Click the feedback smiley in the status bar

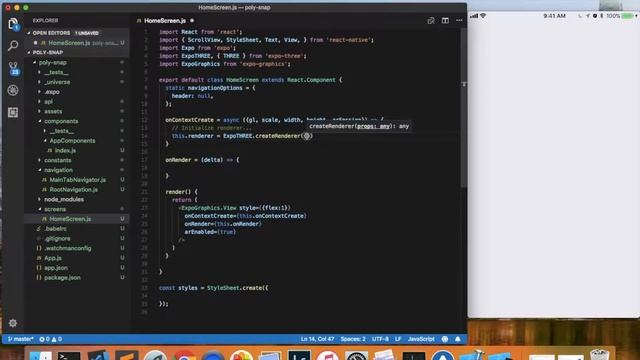[x=445, y=339]
